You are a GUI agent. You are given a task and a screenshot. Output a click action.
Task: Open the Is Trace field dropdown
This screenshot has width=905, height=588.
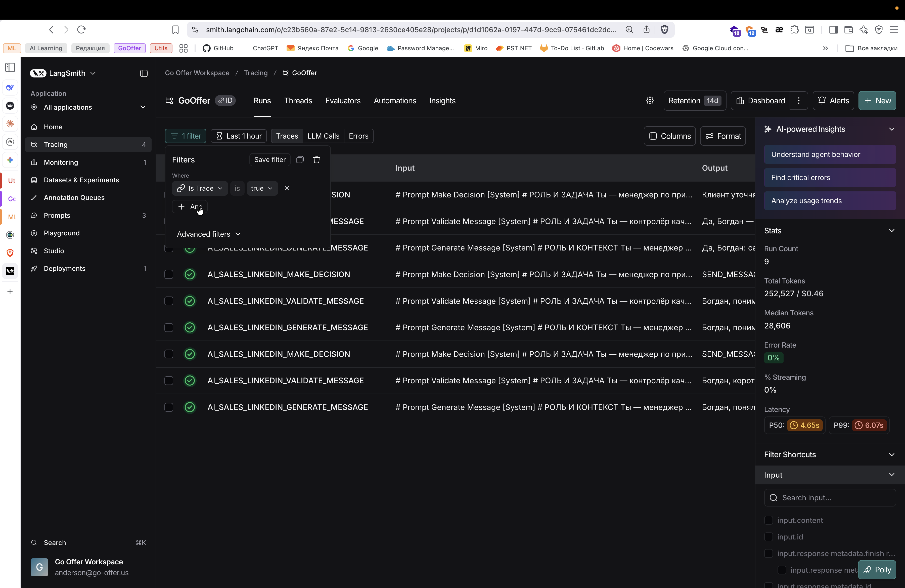(200, 188)
